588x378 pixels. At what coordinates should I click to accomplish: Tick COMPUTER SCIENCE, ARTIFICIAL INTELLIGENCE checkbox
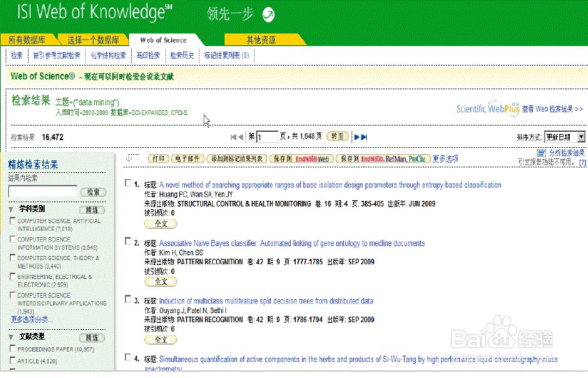click(13, 221)
